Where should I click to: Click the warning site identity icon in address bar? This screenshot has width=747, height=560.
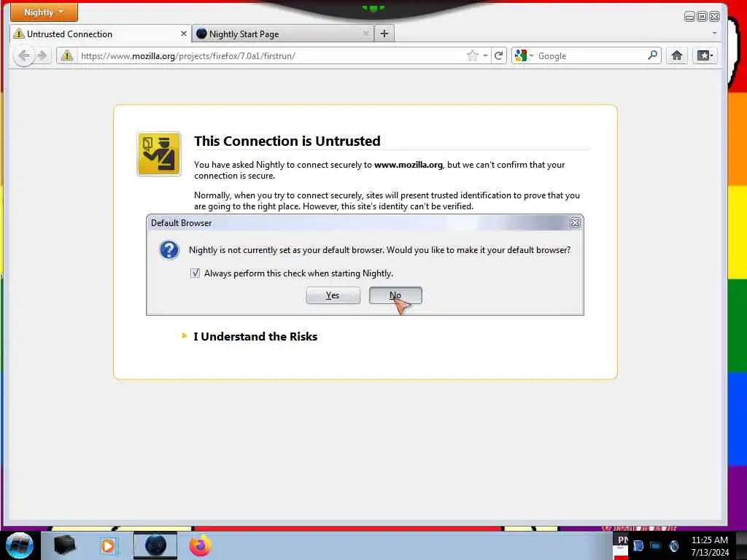(67, 55)
